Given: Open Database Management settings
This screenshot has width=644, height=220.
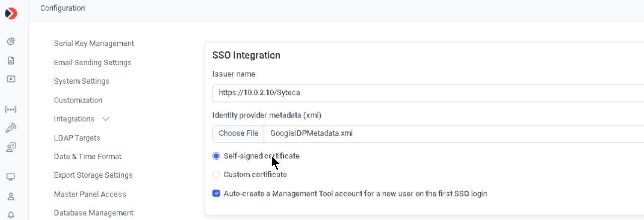Looking at the screenshot, I should (x=93, y=213).
